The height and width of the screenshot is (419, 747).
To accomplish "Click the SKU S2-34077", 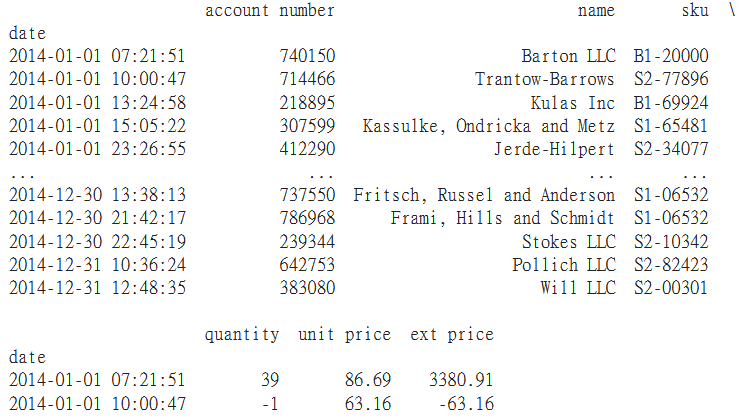I will (671, 149).
